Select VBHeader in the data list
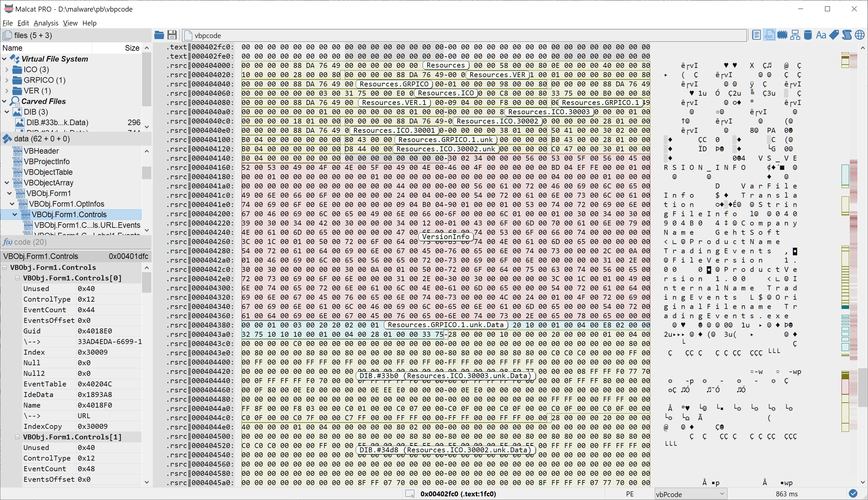This screenshot has width=868, height=500. pos(41,151)
